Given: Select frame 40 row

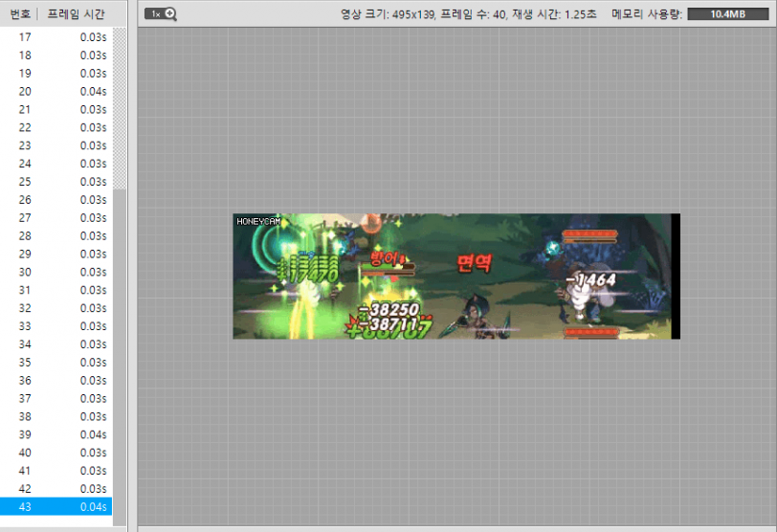Looking at the screenshot, I should click(x=56, y=453).
